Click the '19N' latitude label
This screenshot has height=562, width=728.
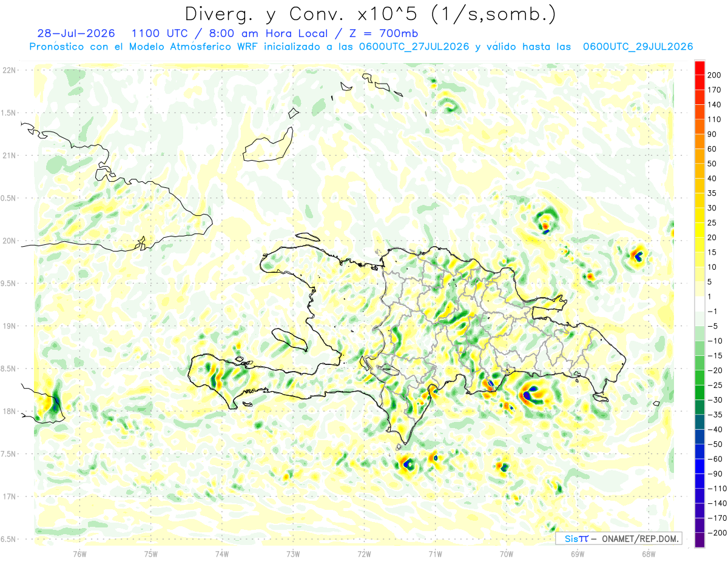coord(9,326)
